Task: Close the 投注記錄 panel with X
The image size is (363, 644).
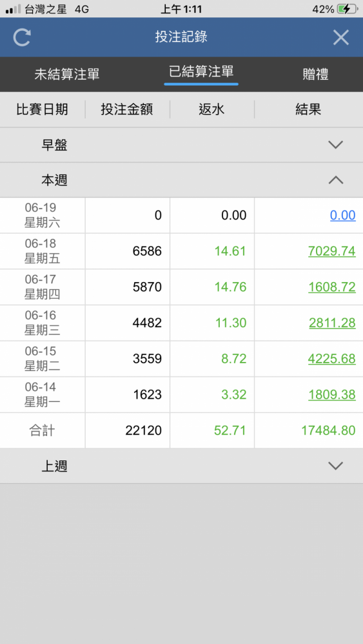Action: [x=341, y=37]
